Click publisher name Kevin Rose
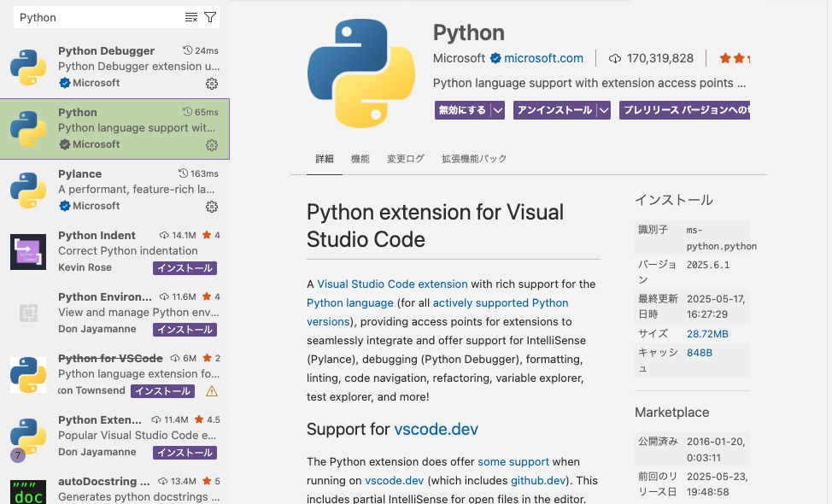This screenshot has height=504, width=832. coord(85,267)
